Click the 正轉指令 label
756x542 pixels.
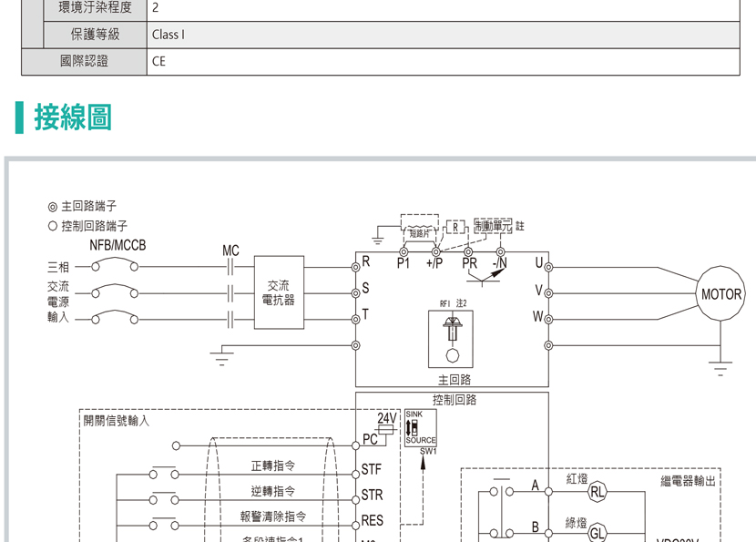pyautogui.click(x=273, y=465)
